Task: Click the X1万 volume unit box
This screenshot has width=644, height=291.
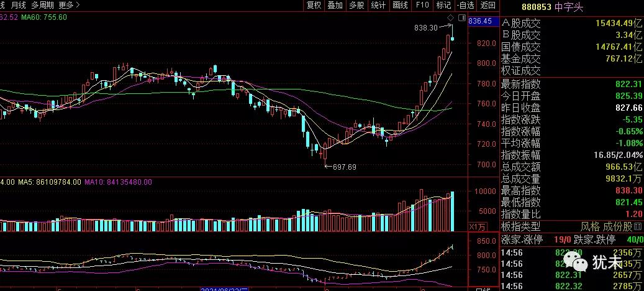Action: click(x=477, y=226)
